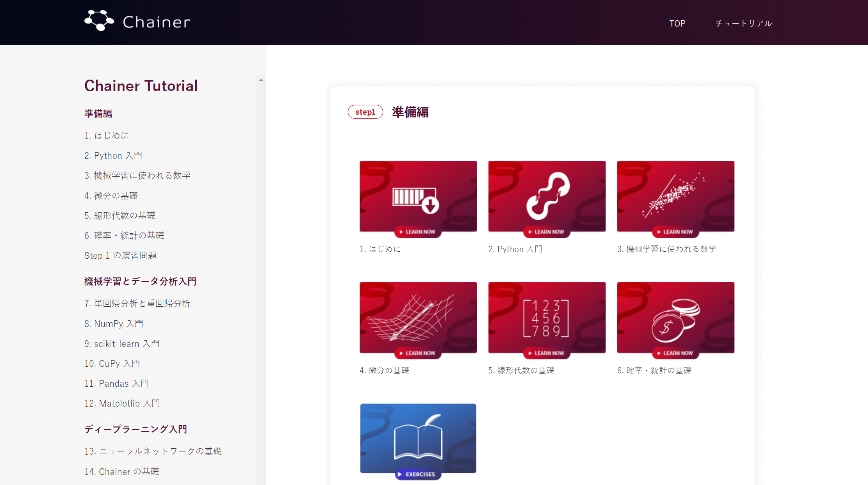Open the チュートリアル navigation menu item
Screen dimensions: 868x485
pos(743,23)
